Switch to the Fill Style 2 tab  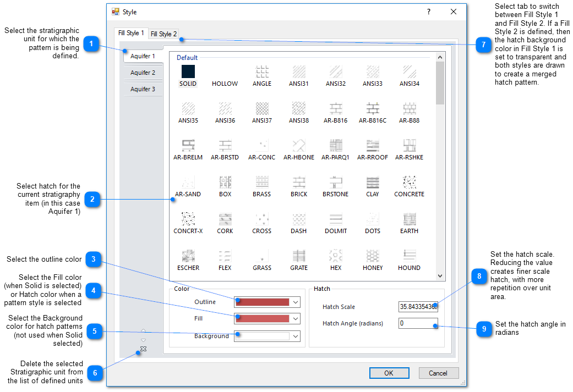tap(163, 34)
